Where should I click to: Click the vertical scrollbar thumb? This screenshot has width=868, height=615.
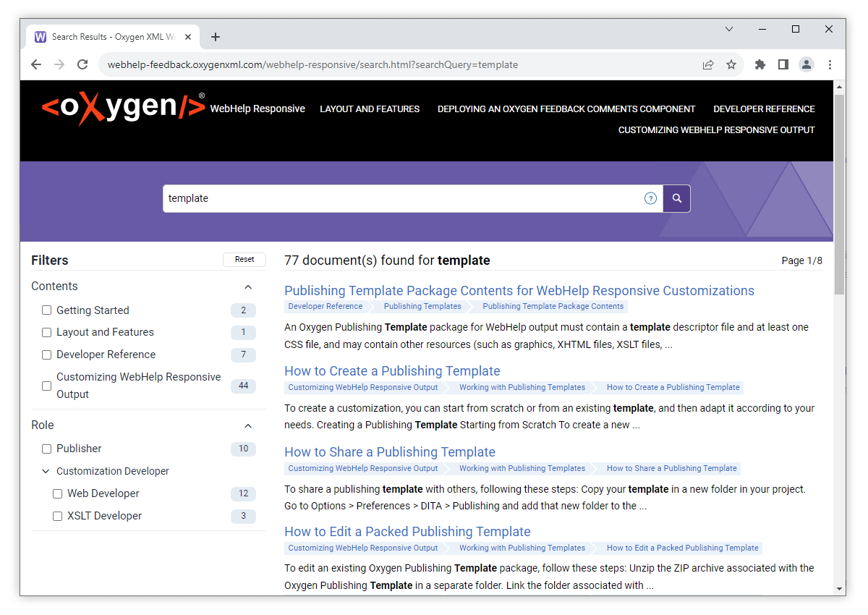click(x=839, y=194)
